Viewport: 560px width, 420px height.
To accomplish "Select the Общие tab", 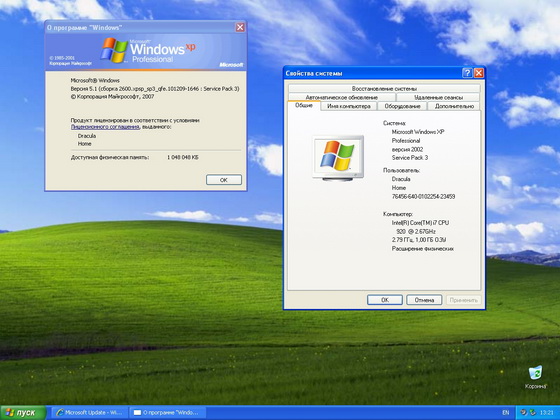I will coord(304,105).
